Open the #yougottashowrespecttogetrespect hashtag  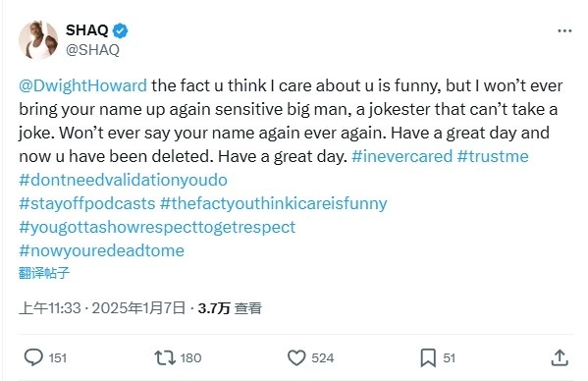[157, 227]
